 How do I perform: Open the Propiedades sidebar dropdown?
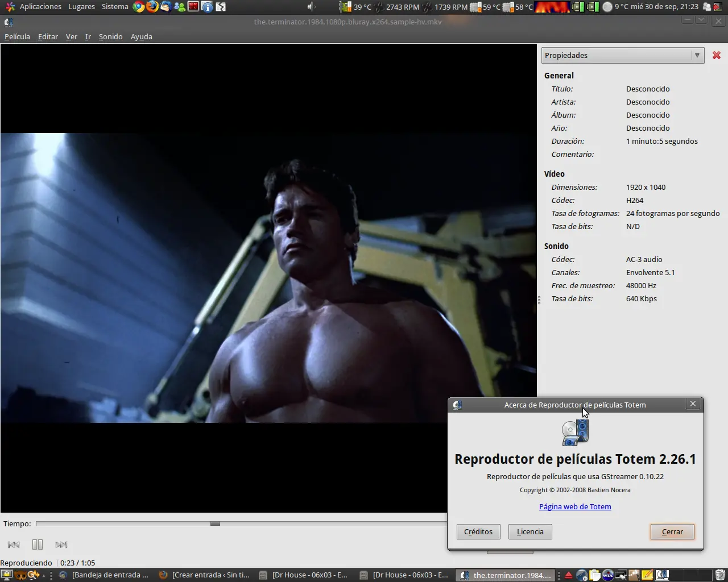623,55
